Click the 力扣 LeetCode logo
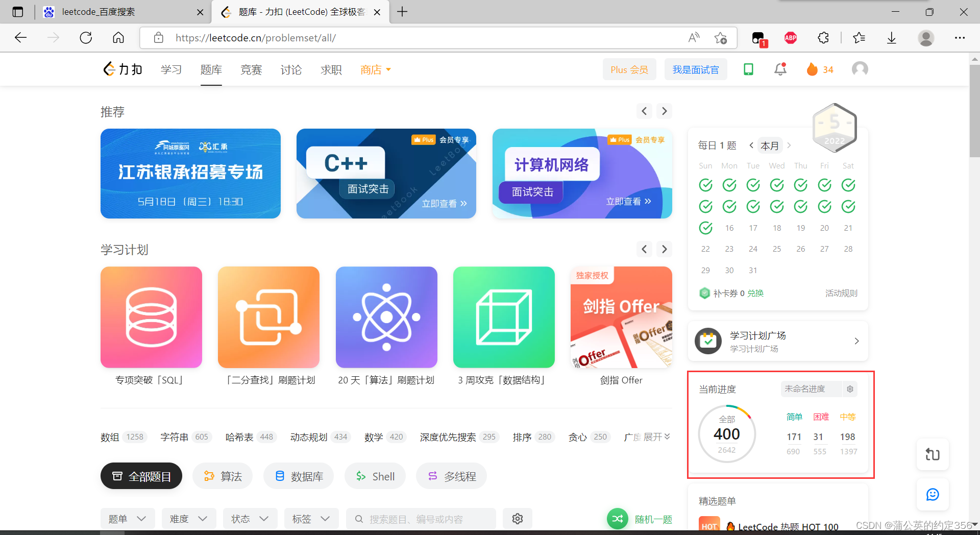 tap(121, 69)
